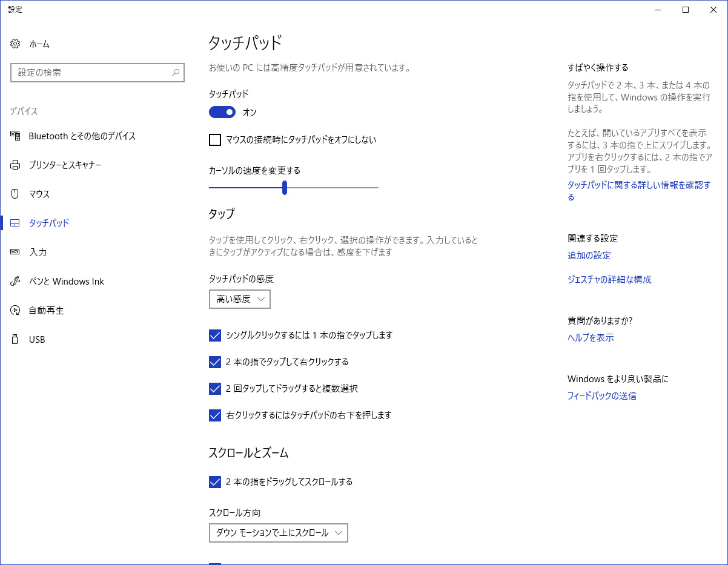The width and height of the screenshot is (728, 565).
Task: Uncheck シングルクリックするには 1 本の指でタップします
Action: pyautogui.click(x=215, y=335)
